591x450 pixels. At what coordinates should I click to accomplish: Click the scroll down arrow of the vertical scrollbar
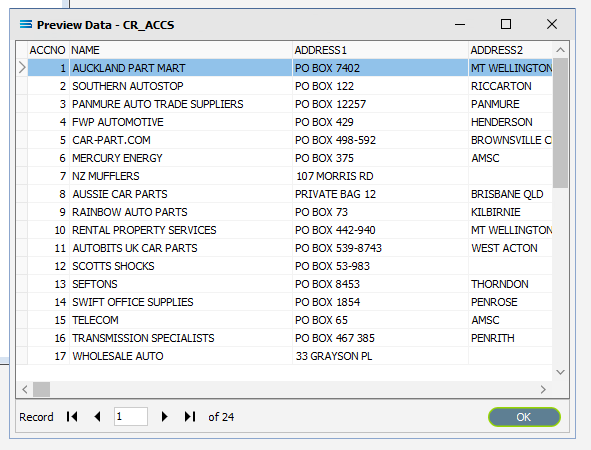pyautogui.click(x=560, y=372)
